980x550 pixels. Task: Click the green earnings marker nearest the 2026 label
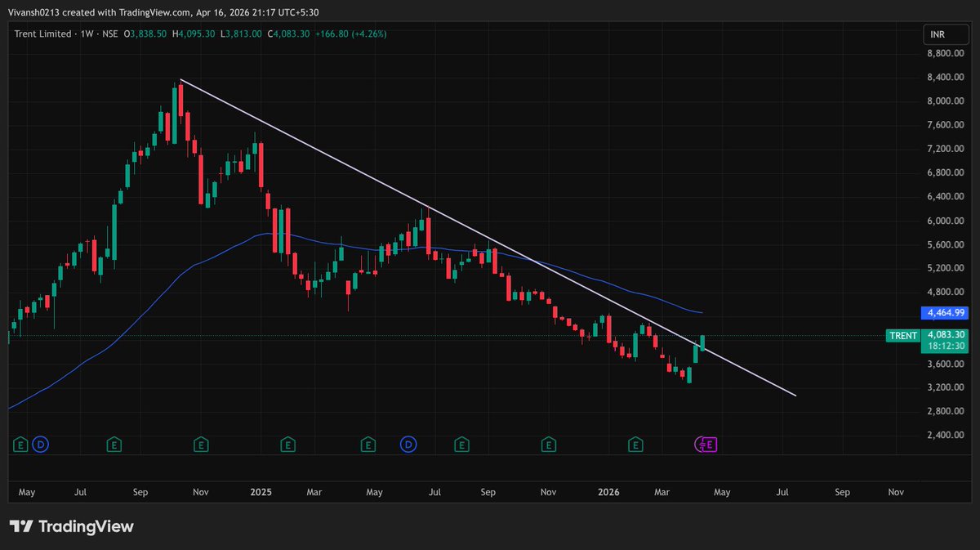[635, 445]
